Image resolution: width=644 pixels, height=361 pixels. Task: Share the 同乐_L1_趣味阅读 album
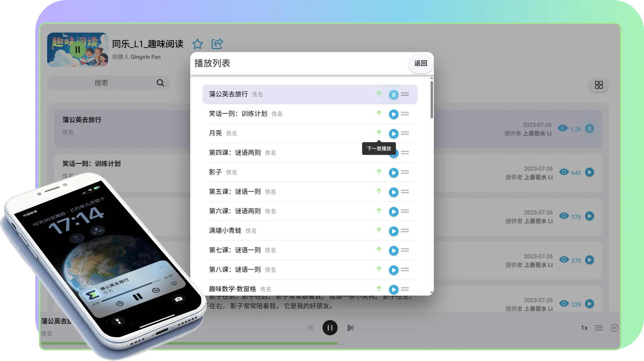point(217,44)
